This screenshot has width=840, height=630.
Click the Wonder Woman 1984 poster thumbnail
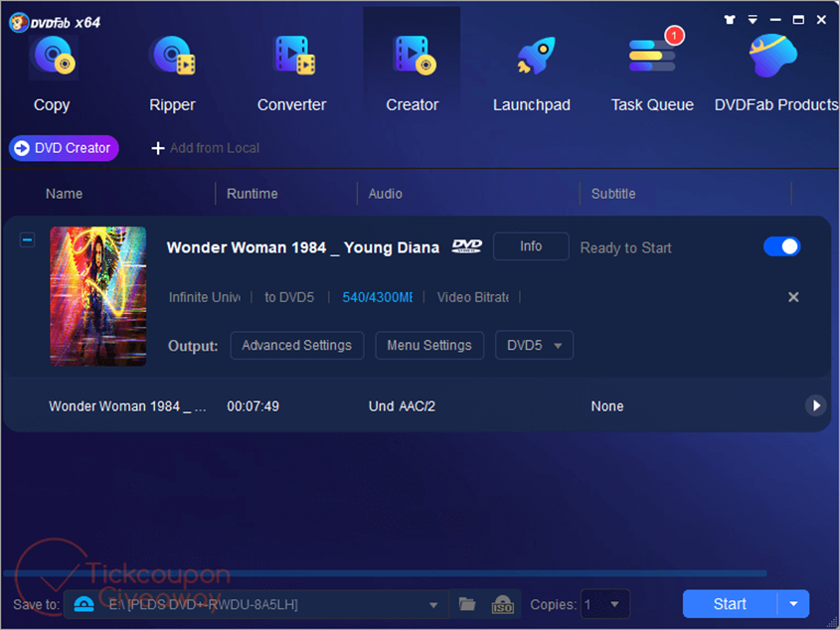(x=98, y=296)
